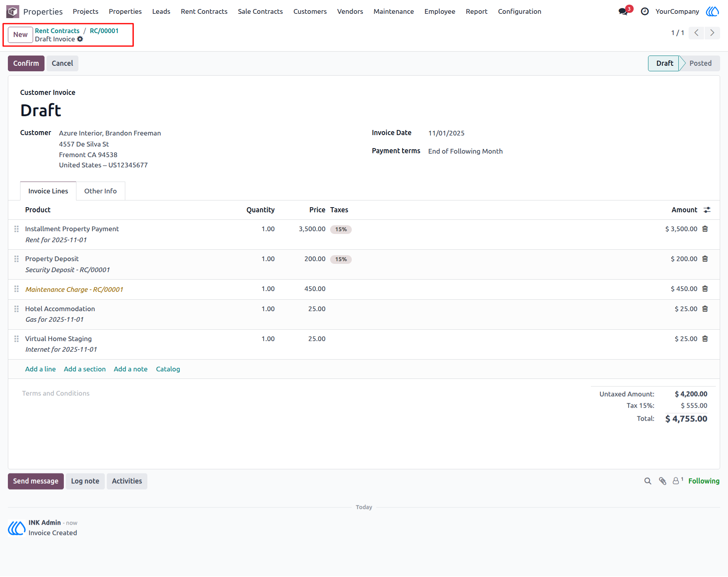The height and width of the screenshot is (577, 728).
Task: Go to RC/00001 breadcrumb link
Action: (x=104, y=31)
